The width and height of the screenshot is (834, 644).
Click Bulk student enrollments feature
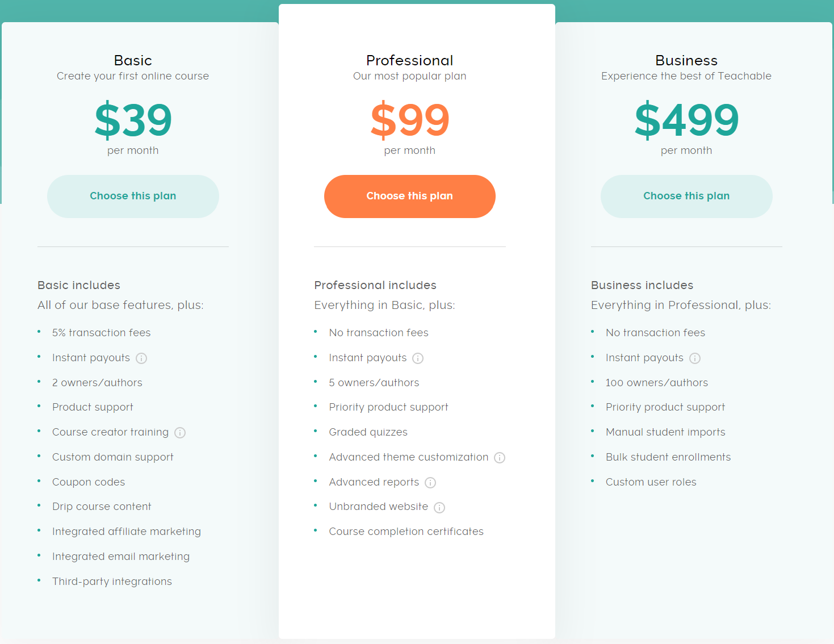coord(668,457)
